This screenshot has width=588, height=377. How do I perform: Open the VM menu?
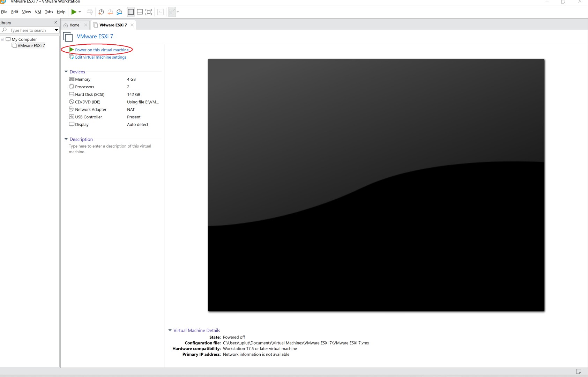[x=38, y=12]
